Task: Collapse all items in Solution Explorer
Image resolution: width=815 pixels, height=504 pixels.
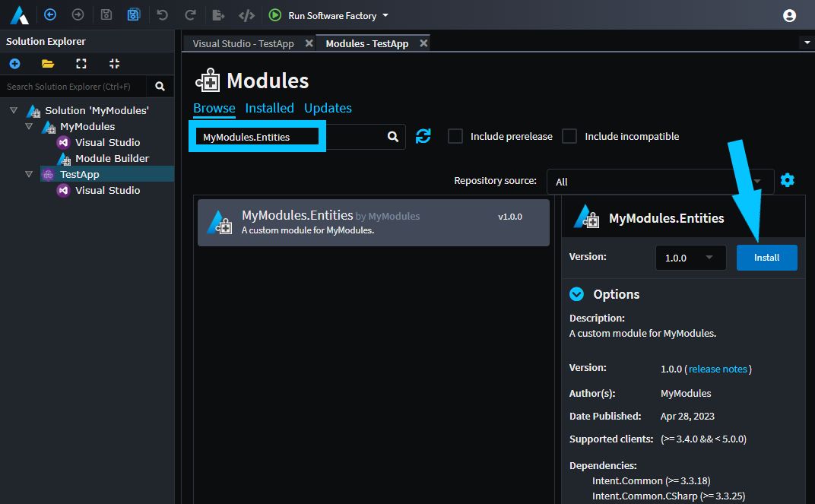Action: 113,64
